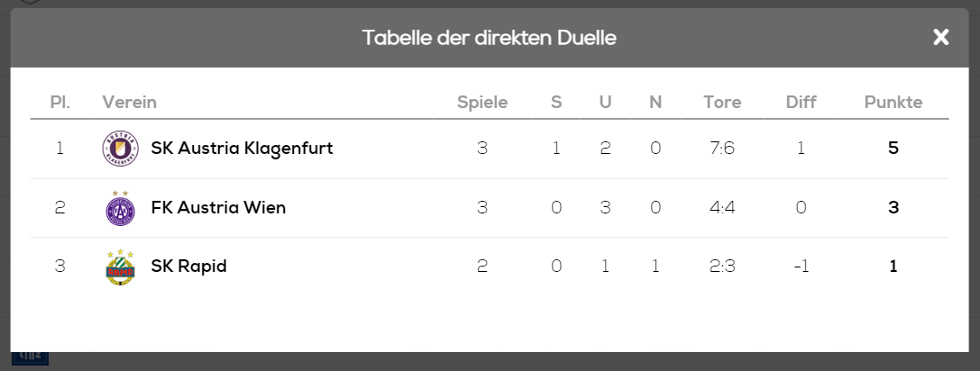
Task: Open the FK Austria Wien team name
Action: pos(218,207)
